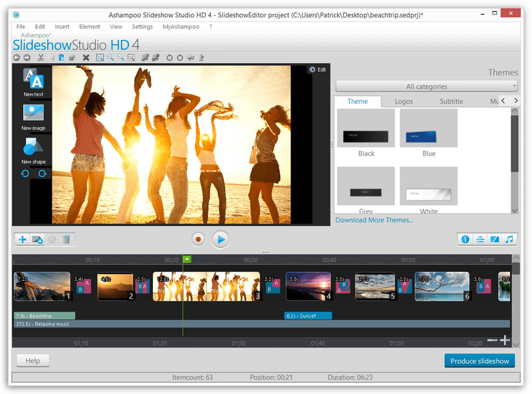532x394 pixels.
Task: Switch to the Subtitle tab
Action: click(452, 101)
